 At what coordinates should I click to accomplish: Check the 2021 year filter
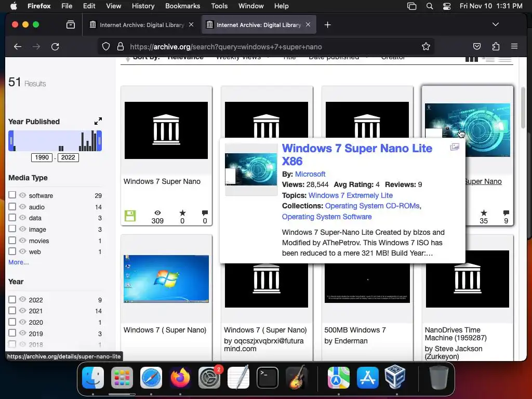click(12, 311)
